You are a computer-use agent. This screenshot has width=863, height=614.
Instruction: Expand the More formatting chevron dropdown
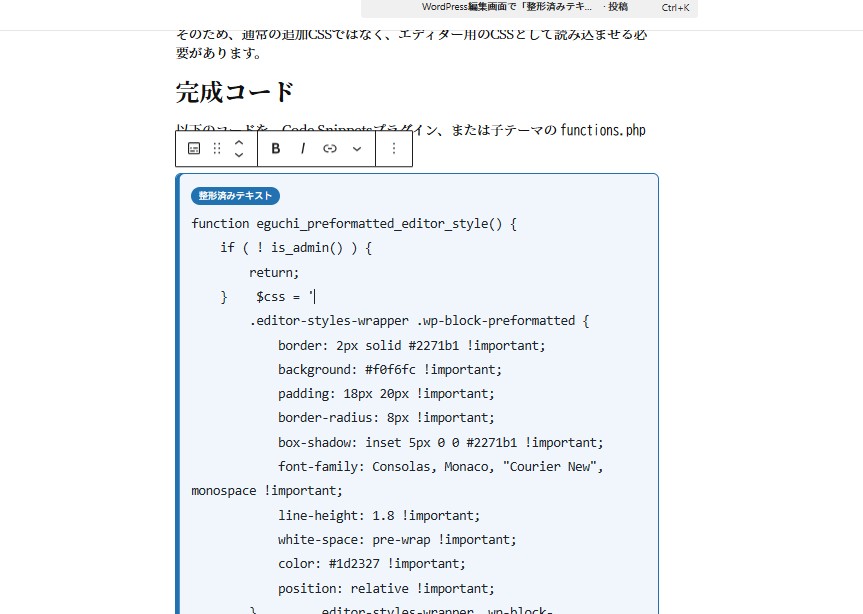[357, 148]
